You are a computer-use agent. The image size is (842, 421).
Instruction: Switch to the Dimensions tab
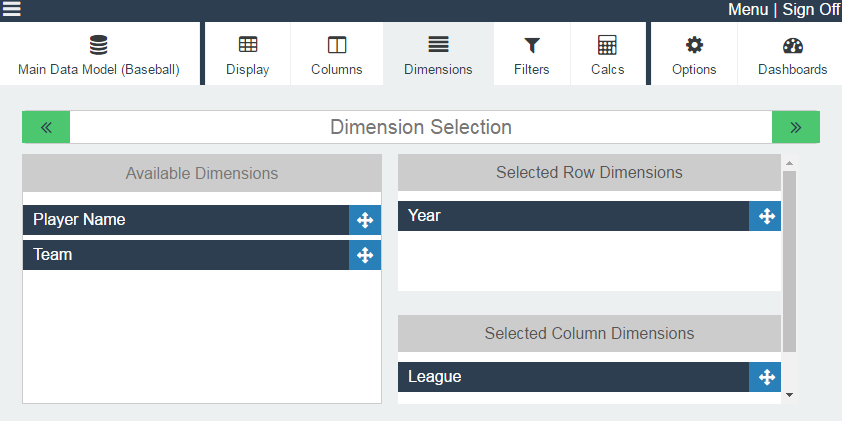(438, 54)
